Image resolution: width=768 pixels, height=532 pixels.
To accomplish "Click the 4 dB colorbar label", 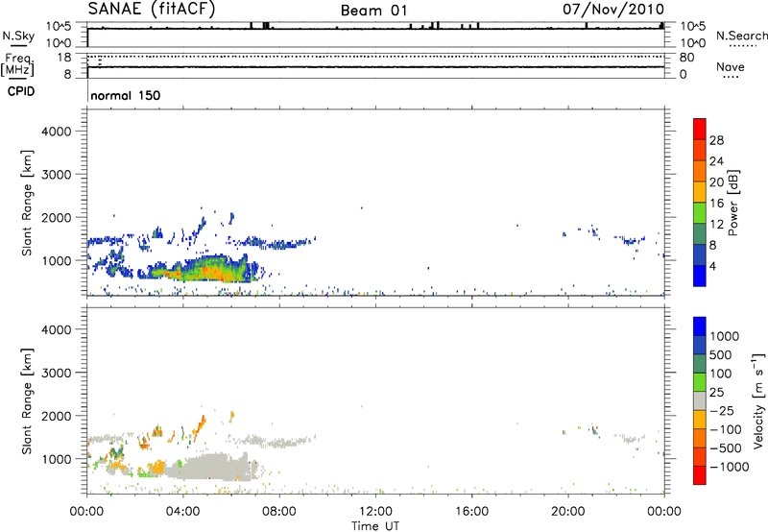I will click(x=713, y=266).
